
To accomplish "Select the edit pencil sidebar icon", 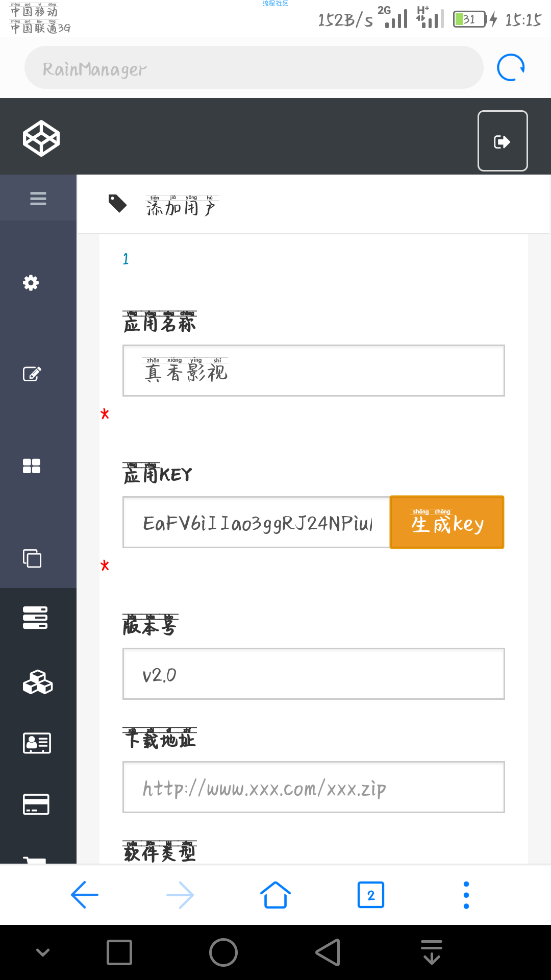I will [32, 374].
